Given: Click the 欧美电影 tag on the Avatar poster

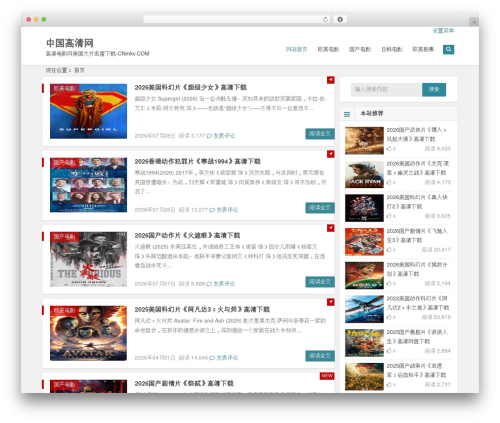Looking at the screenshot, I should 64,310.
